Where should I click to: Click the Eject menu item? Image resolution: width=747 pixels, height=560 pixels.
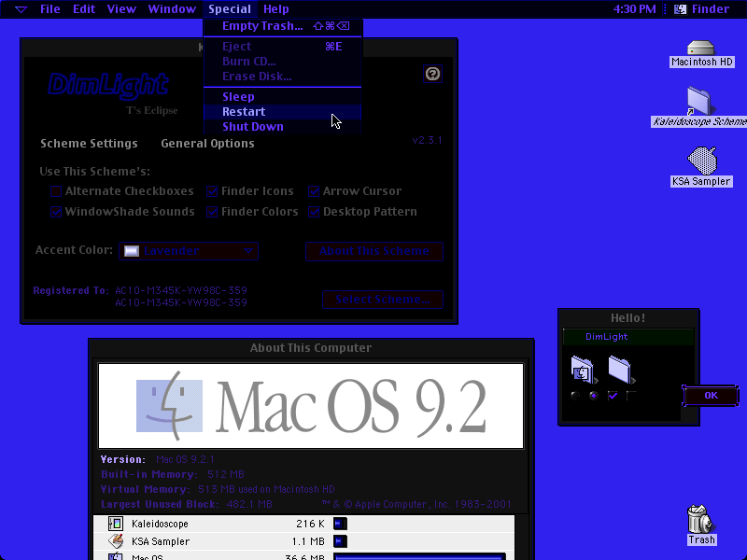[x=283, y=46]
